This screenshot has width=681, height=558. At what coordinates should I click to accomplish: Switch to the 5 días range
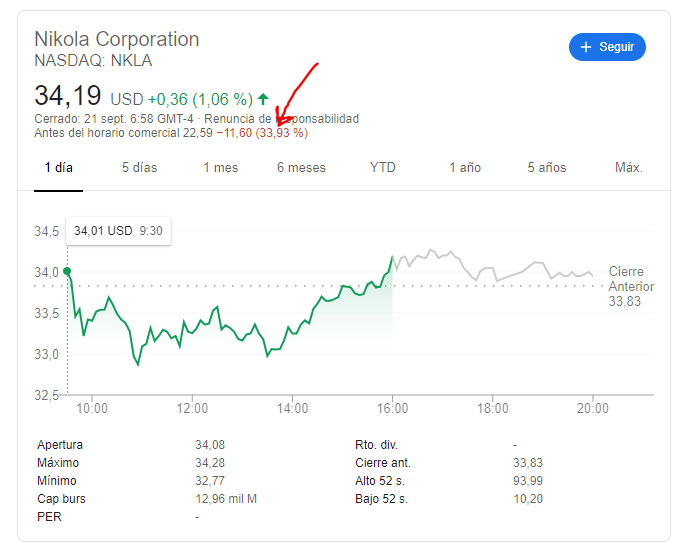tap(140, 168)
